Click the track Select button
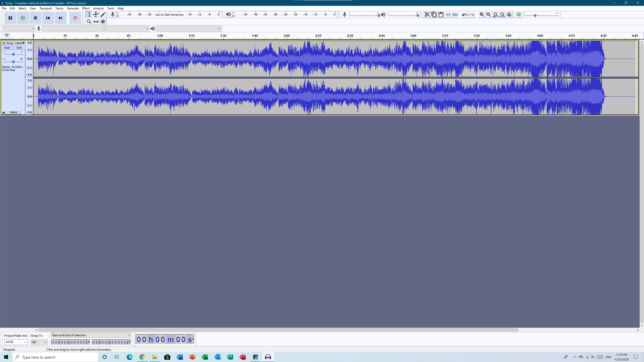The image size is (644, 362). click(13, 112)
